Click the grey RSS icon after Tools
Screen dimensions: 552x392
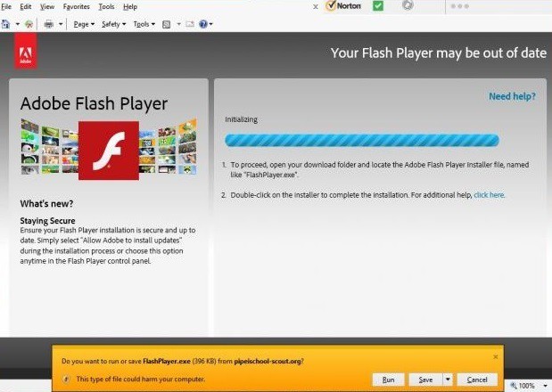coord(166,24)
